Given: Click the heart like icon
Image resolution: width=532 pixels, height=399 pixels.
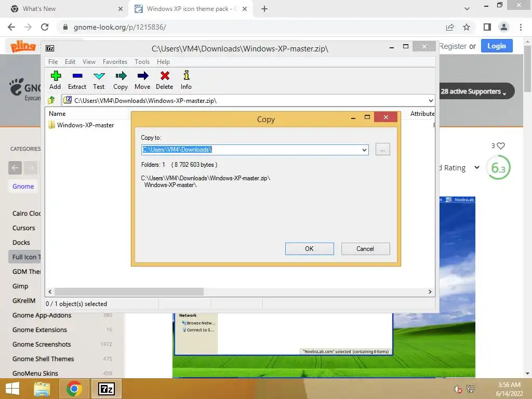Looking at the screenshot, I should coord(500,145).
